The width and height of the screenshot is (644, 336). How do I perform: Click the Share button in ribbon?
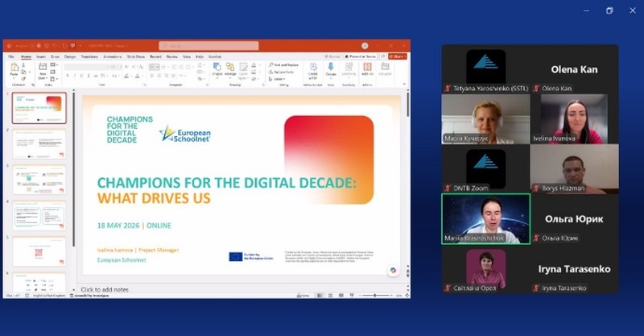pos(398,56)
